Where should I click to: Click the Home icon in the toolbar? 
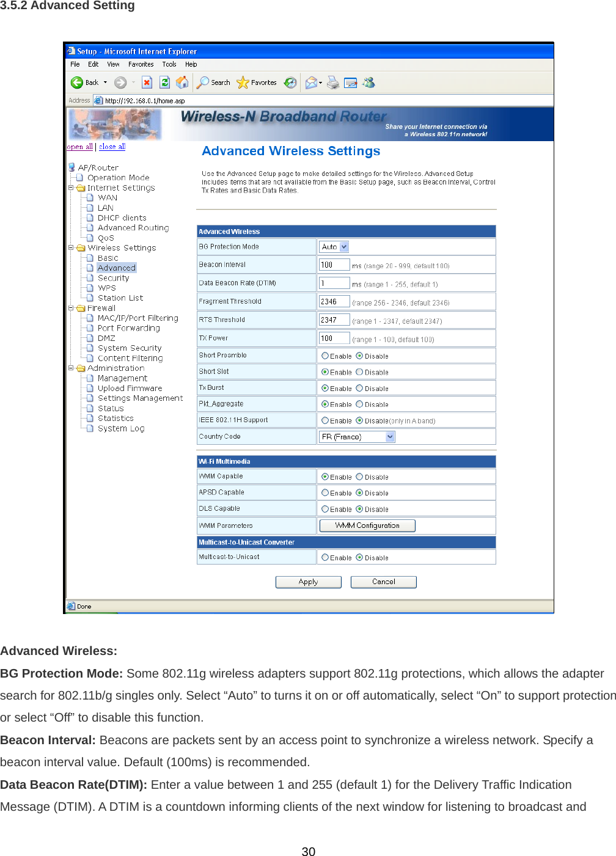point(182,82)
